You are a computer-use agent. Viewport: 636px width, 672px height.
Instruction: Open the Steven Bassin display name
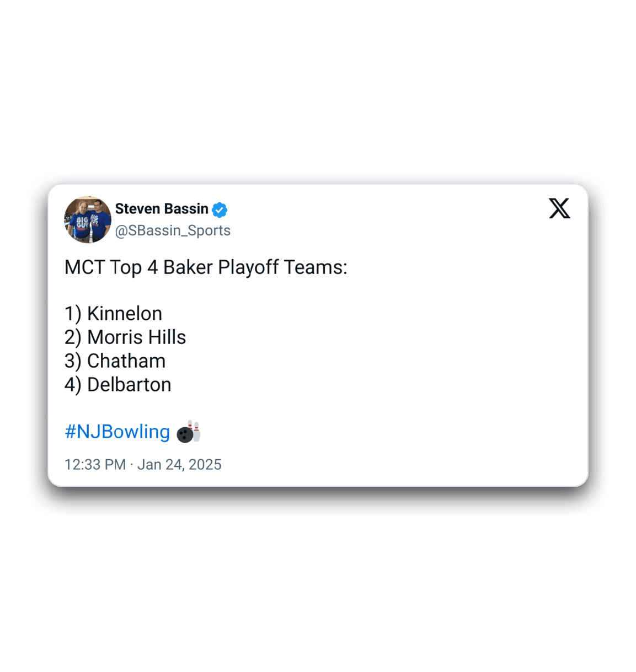(x=161, y=209)
